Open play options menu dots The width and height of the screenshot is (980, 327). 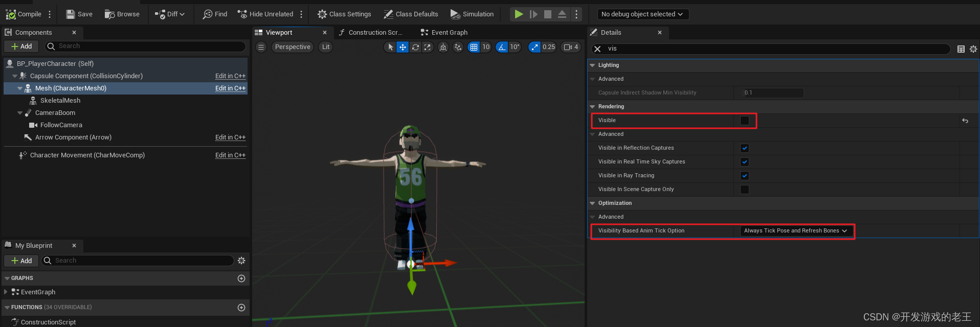(576, 14)
